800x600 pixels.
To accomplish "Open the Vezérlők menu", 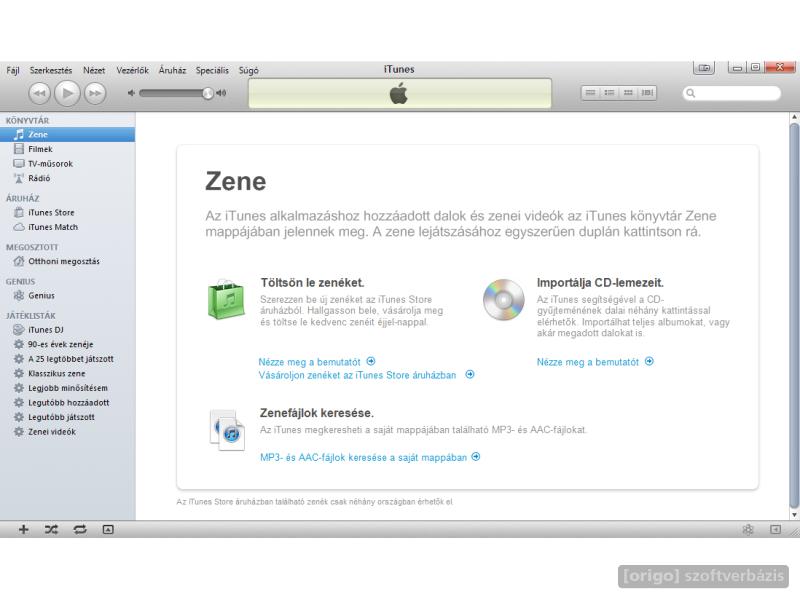I will tap(132, 70).
